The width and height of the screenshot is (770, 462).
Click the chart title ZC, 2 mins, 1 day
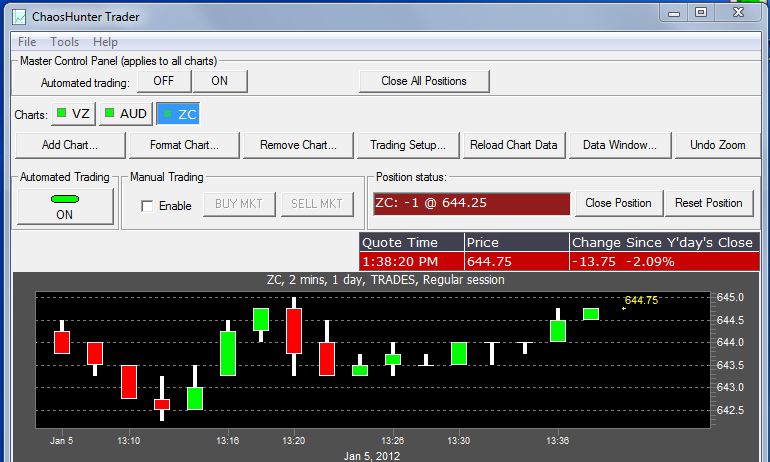tap(385, 280)
